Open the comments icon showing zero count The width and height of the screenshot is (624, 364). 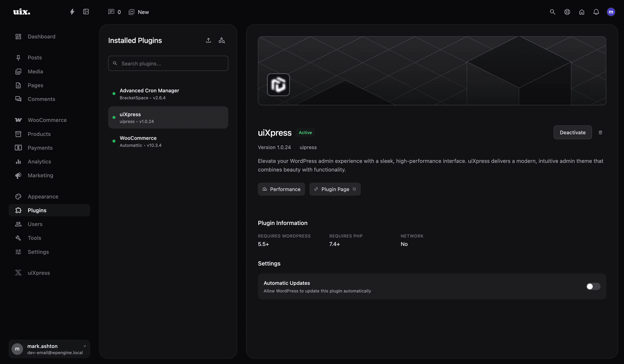[x=113, y=12]
